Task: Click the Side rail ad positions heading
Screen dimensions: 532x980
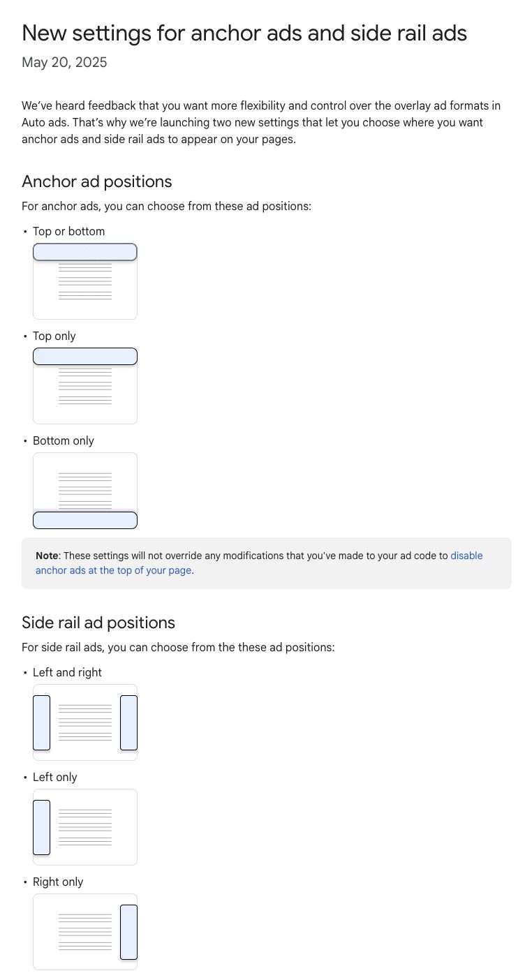Action: [x=98, y=623]
